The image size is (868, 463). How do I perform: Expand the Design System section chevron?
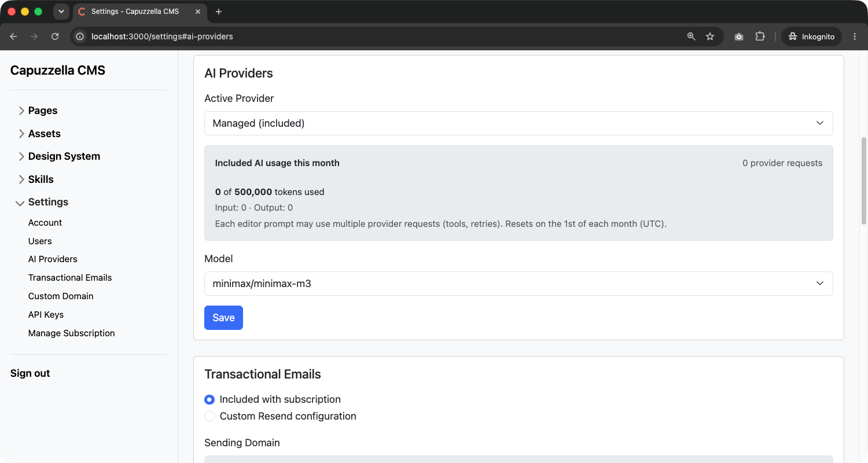coord(21,156)
